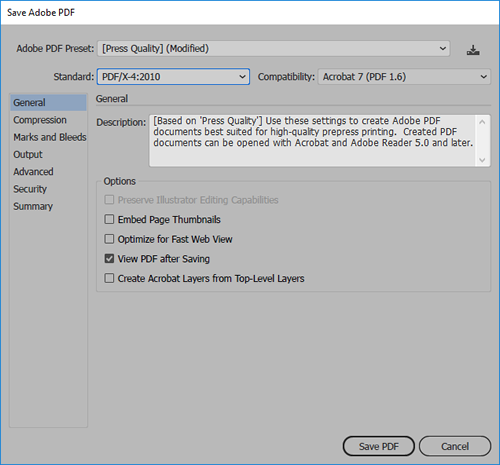
Task: Click the description scroll up arrow
Action: (x=482, y=122)
